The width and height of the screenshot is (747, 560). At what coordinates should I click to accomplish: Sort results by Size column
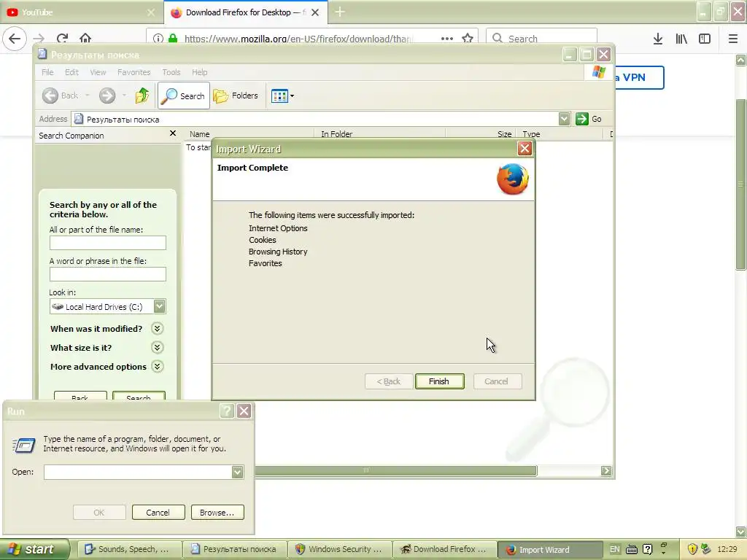pyautogui.click(x=480, y=134)
